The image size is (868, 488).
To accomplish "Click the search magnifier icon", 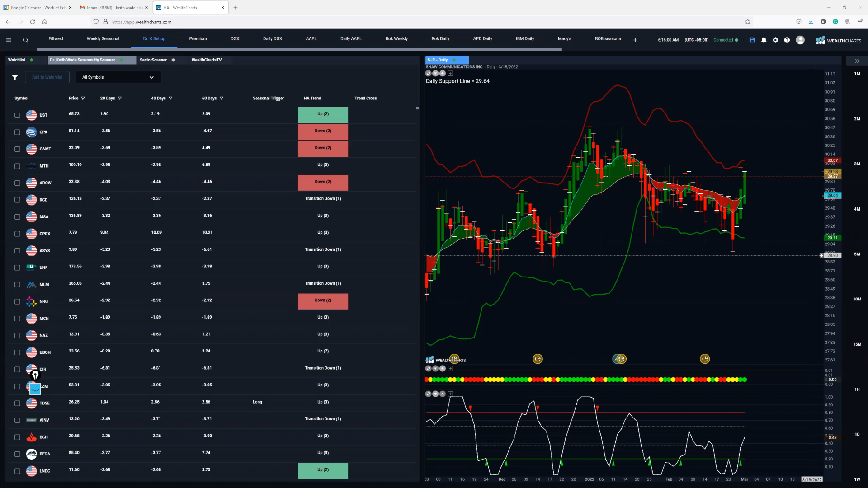I will [26, 40].
